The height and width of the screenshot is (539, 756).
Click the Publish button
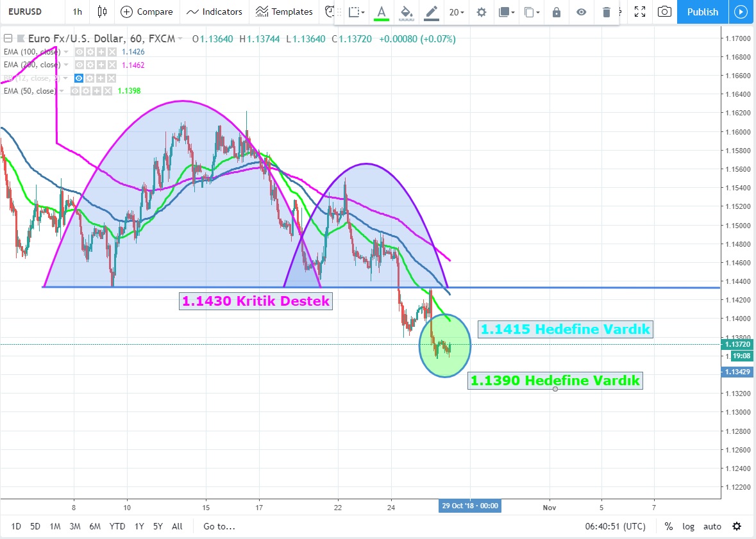tap(702, 12)
